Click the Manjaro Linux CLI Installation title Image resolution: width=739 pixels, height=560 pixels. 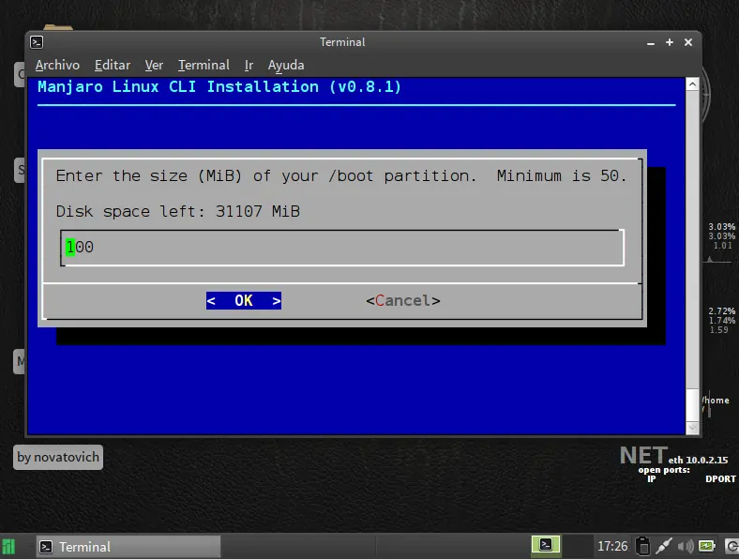coord(219,86)
